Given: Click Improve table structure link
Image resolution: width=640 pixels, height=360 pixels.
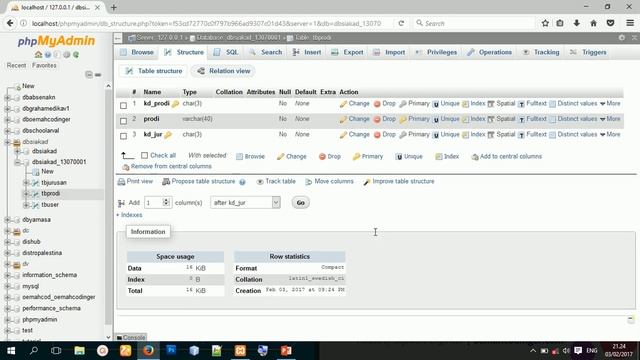Looking at the screenshot, I should pyautogui.click(x=399, y=182).
